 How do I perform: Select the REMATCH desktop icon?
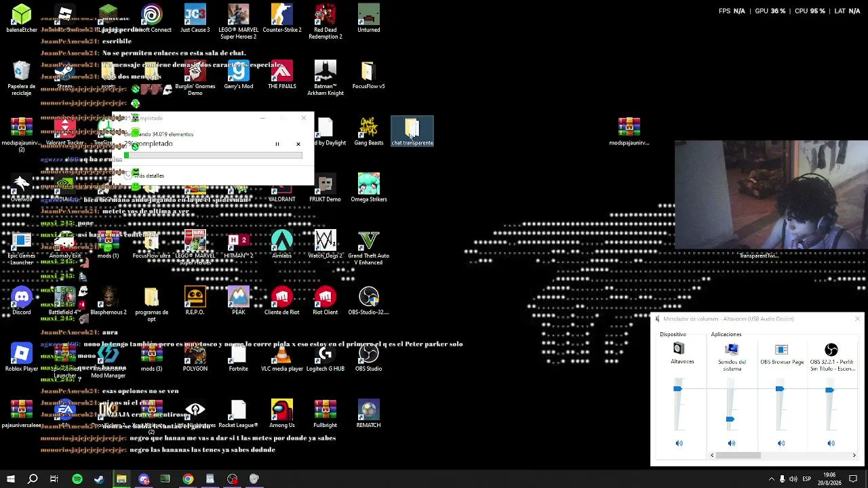coord(369,413)
